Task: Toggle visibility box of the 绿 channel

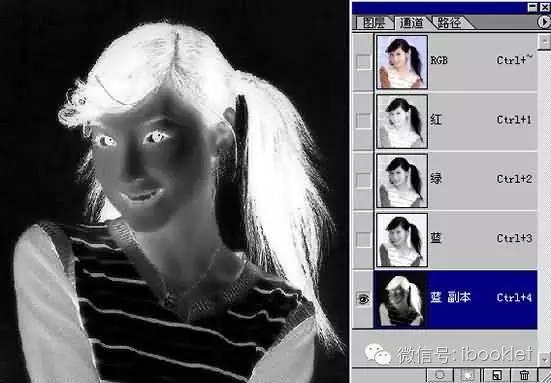Action: pos(363,181)
